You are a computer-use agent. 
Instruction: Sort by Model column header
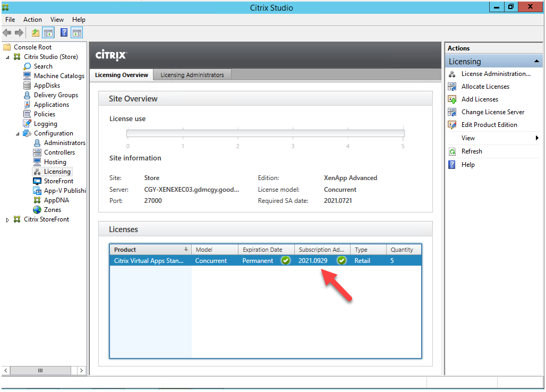click(215, 250)
